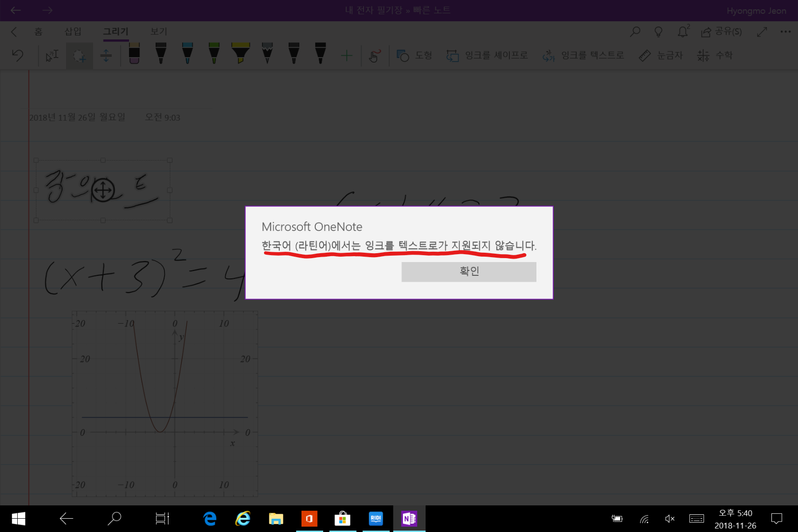Open the Office app on taskbar
This screenshot has width=798, height=532.
pos(309,519)
